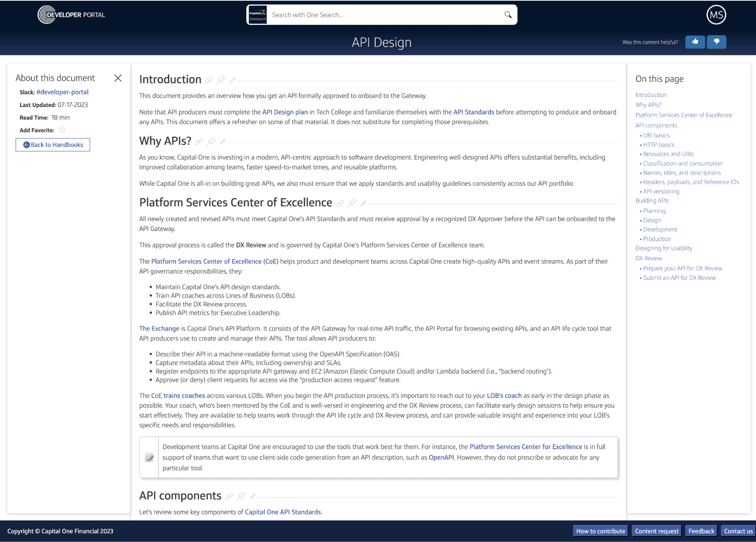Viewport: 756px width, 542px height.
Task: Jump to Classification and consumption subsection
Action: 683,164
